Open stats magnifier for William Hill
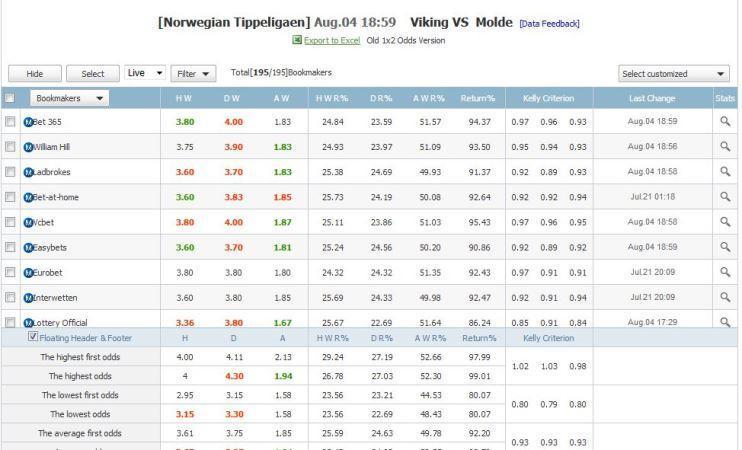The height and width of the screenshot is (450, 742). pos(725,146)
